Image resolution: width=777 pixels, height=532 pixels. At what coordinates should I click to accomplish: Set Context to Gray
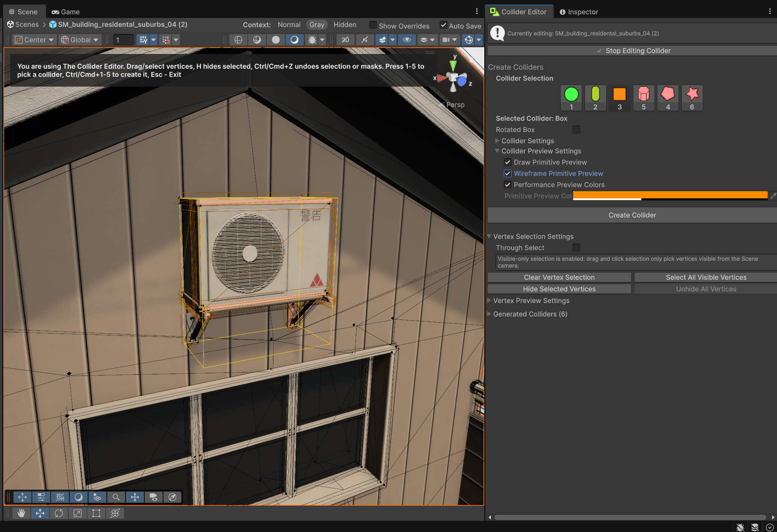pyautogui.click(x=317, y=25)
